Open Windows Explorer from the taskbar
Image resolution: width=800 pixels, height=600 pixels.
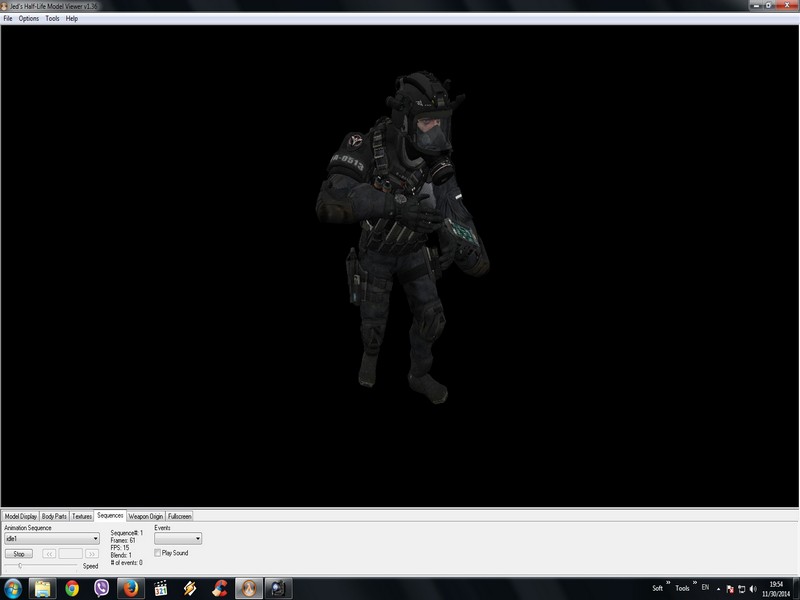click(42, 589)
